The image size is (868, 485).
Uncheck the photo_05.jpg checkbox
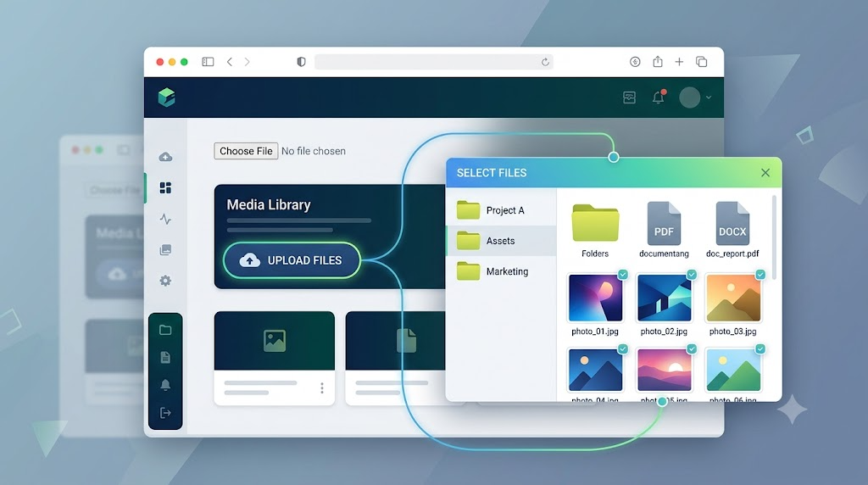pos(692,348)
